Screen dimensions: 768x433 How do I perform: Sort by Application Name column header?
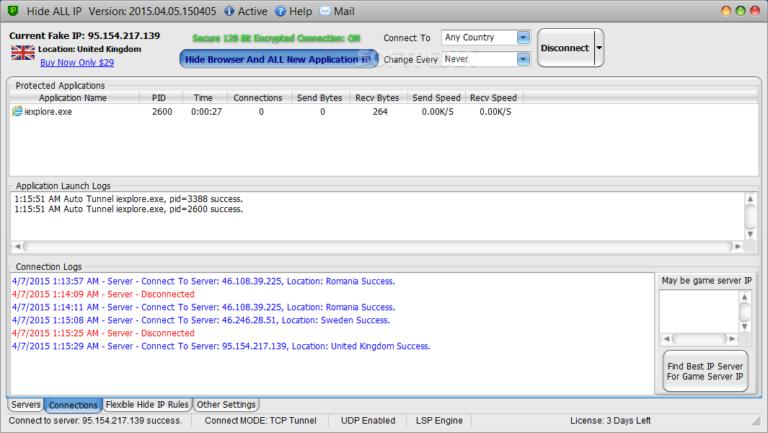click(x=73, y=98)
